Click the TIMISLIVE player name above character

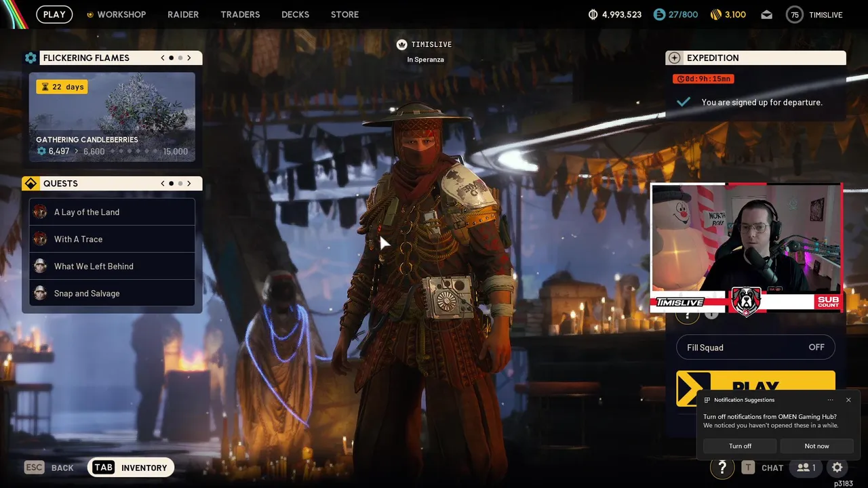click(431, 45)
